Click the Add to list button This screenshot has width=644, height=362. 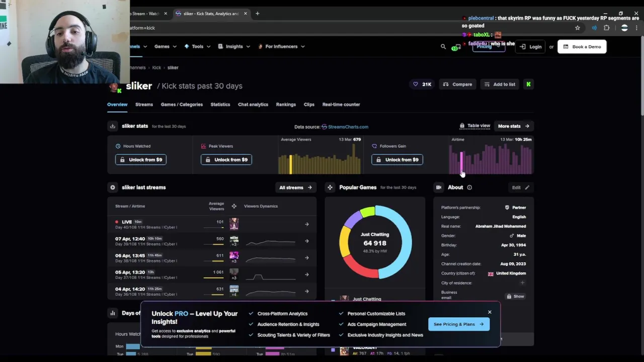(500, 84)
